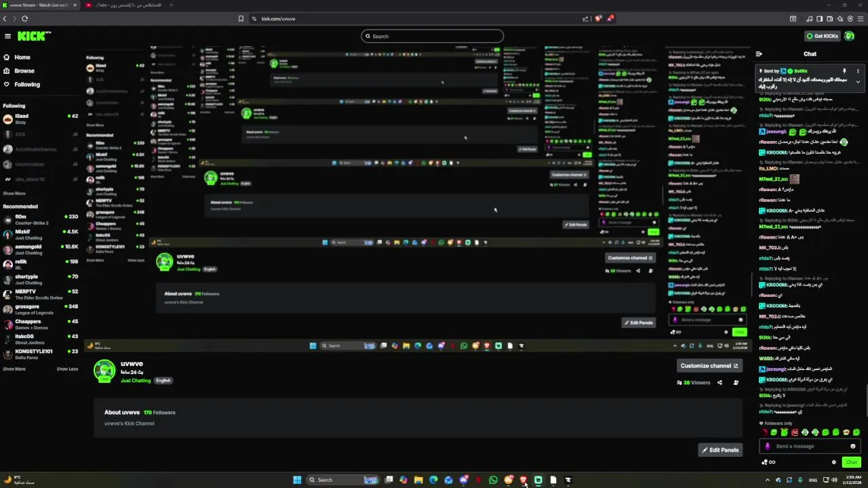The height and width of the screenshot is (488, 868).
Task: Click Show More under Recommended
Action: 14,369
